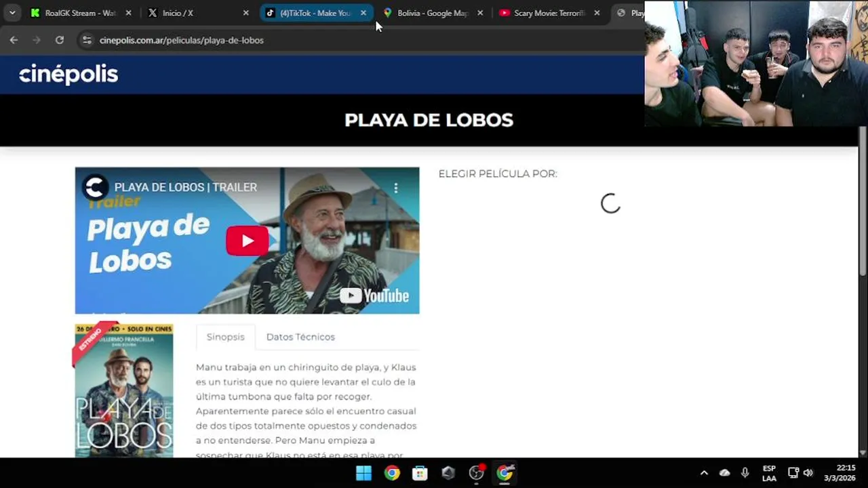Image resolution: width=868 pixels, height=488 pixels.
Task: Click the Playa de Lobos movie poster
Action: 123,391
